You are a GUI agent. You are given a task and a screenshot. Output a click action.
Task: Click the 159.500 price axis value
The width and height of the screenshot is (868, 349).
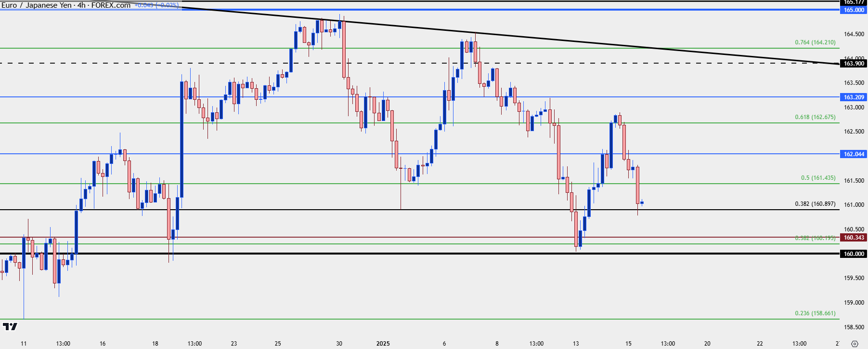pyautogui.click(x=854, y=278)
